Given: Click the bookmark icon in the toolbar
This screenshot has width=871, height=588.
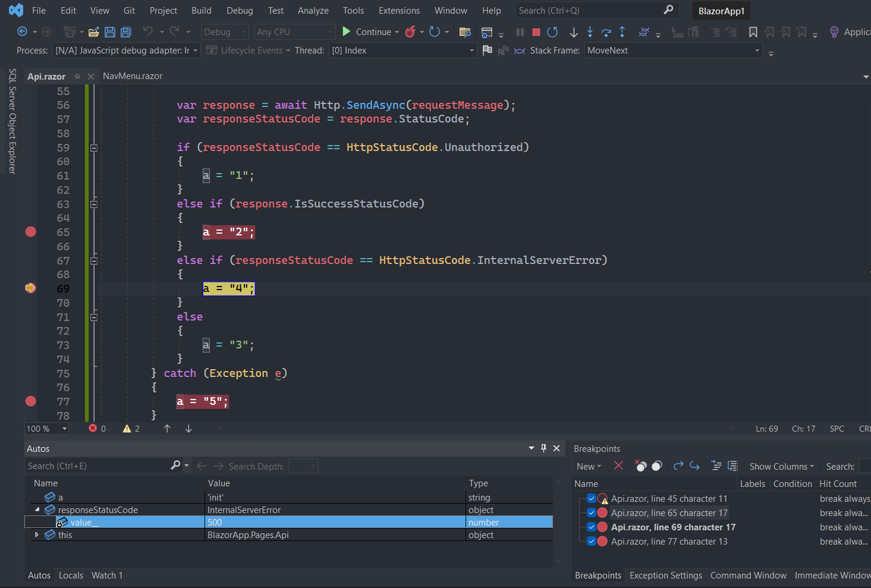Looking at the screenshot, I should click(753, 32).
